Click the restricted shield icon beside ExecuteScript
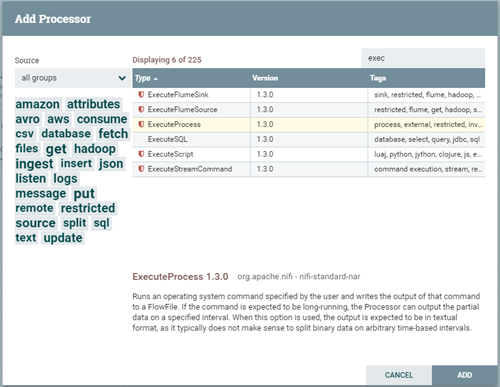The width and height of the screenshot is (500, 387). coord(141,154)
